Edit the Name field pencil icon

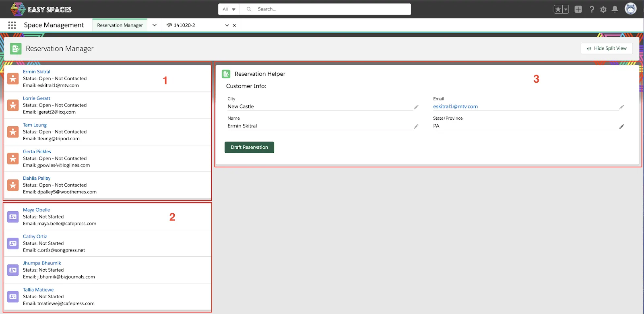tap(416, 126)
